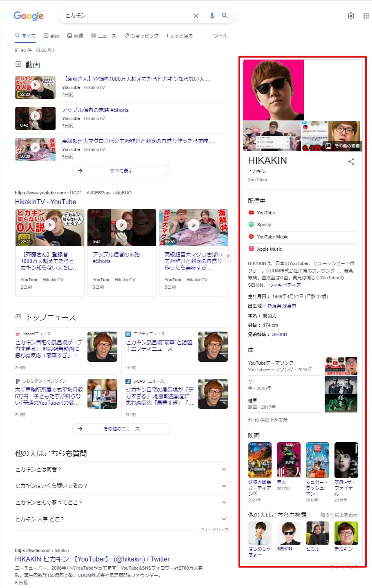Click the Apple Music icon in panel

(x=251, y=249)
